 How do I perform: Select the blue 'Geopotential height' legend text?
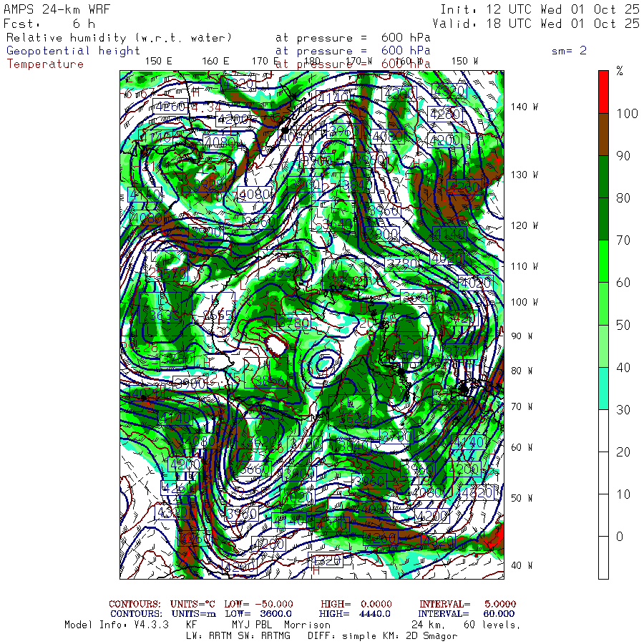pos(74,51)
